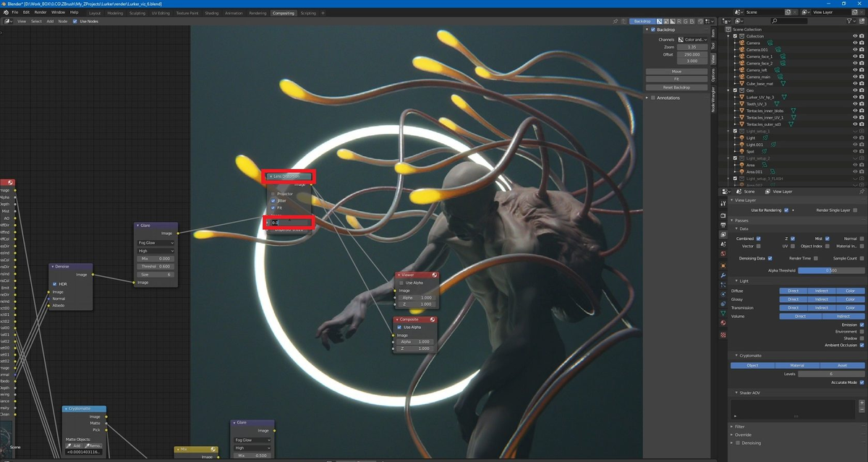Open the backdrop Channels dropdown
The width and height of the screenshot is (868, 462).
point(693,40)
